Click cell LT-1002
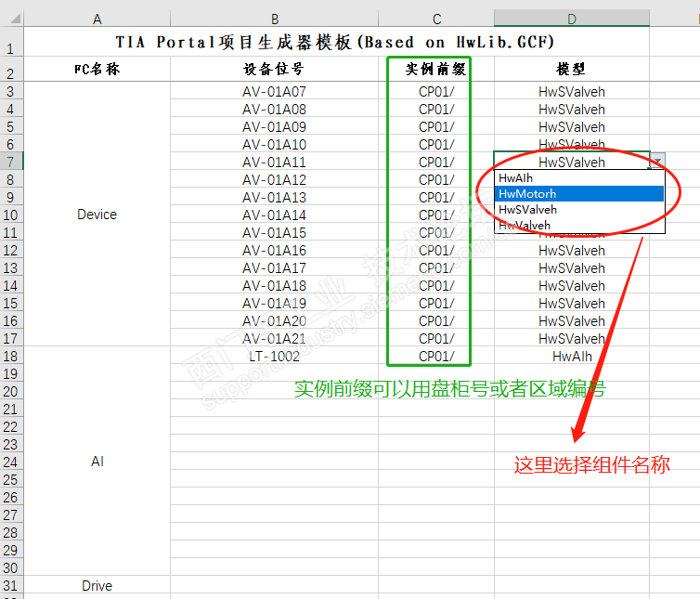Image resolution: width=700 pixels, height=599 pixels. point(274,356)
